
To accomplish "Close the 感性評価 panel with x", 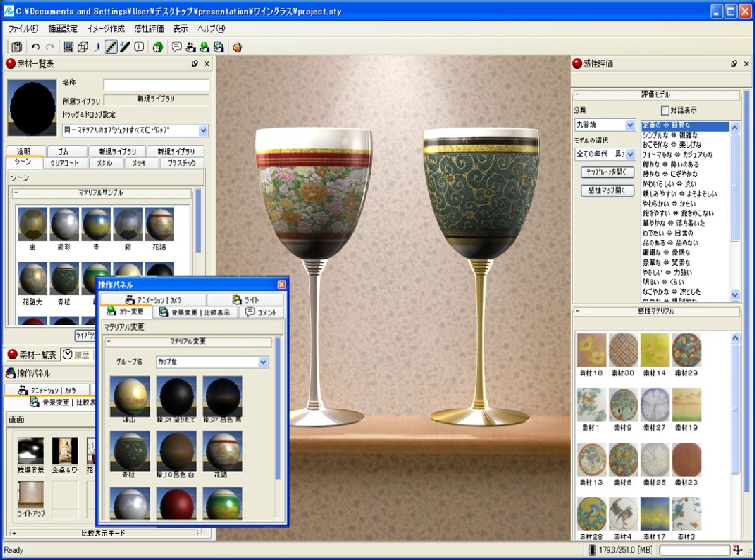I will click(x=746, y=63).
